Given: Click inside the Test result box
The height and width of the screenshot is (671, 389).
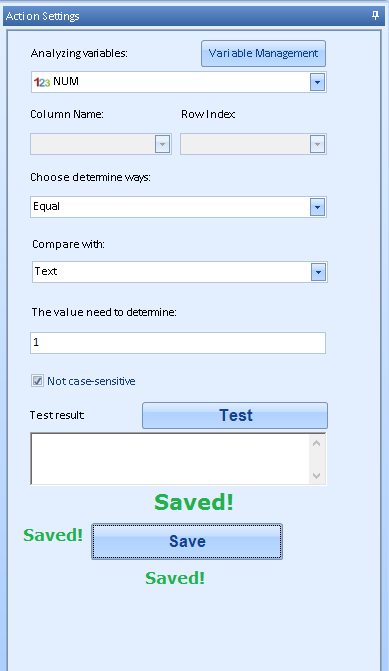Looking at the screenshot, I should (x=170, y=459).
